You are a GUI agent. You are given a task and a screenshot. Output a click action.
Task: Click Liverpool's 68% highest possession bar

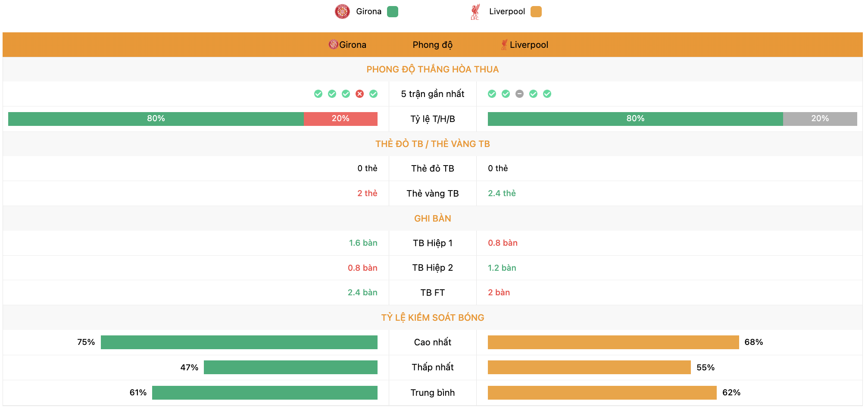point(613,342)
